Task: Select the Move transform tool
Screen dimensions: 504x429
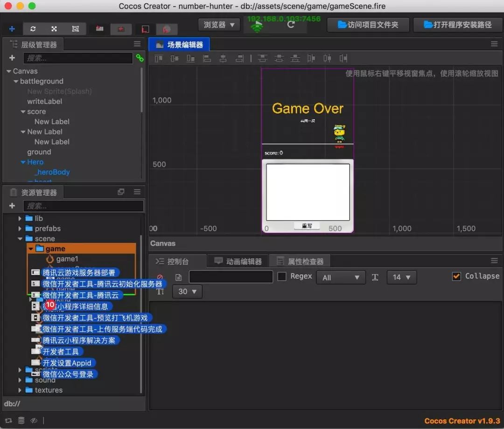Action: pos(12,29)
